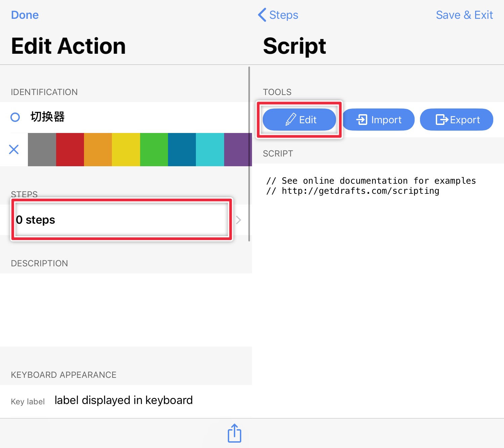Pick the gray color swatch
Screen dimensions: 504x448
(42, 149)
